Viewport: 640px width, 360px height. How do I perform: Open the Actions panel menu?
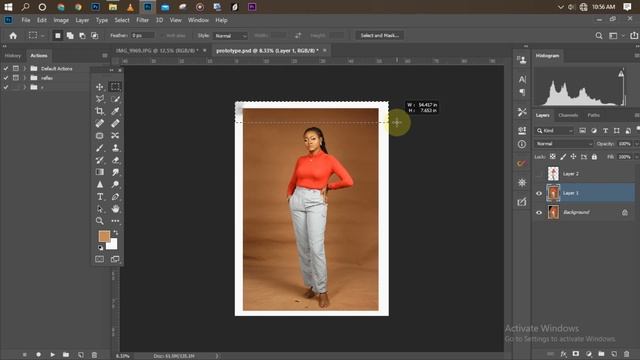pos(105,56)
